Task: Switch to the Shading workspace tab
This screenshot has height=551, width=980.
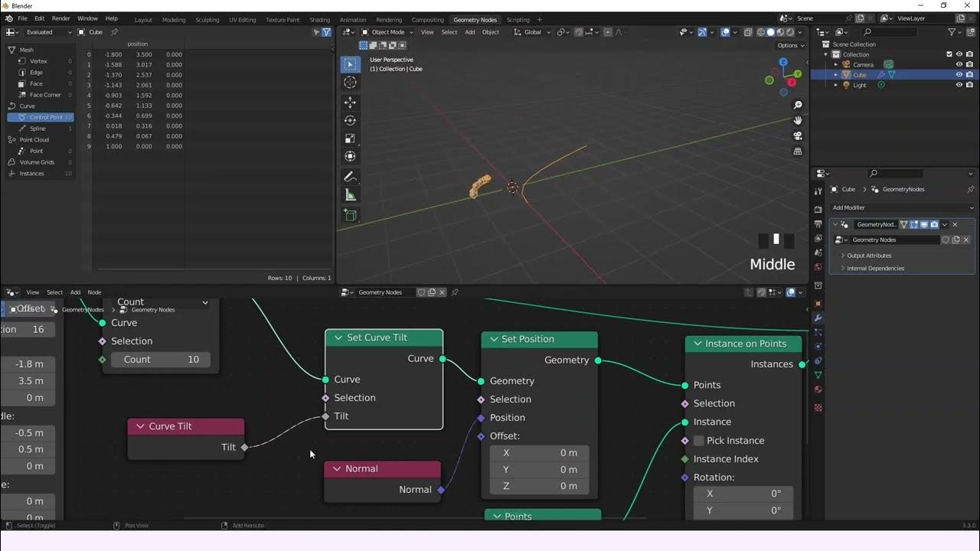Action: click(x=319, y=20)
